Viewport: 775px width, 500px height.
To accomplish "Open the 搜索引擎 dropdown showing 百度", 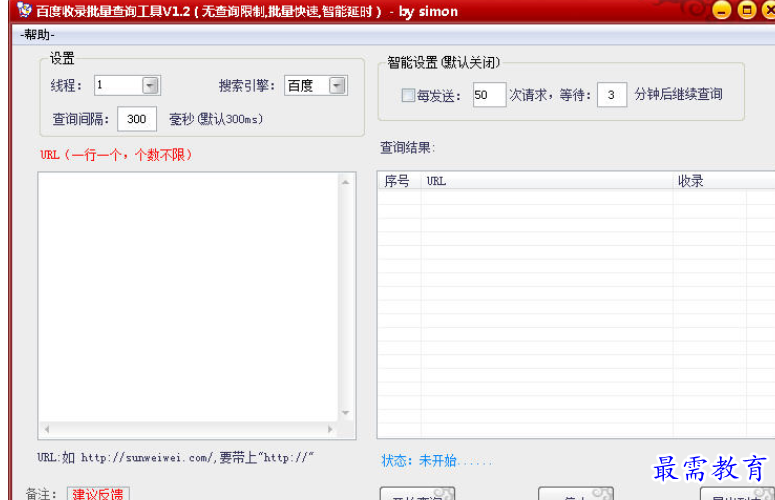I will [337, 85].
